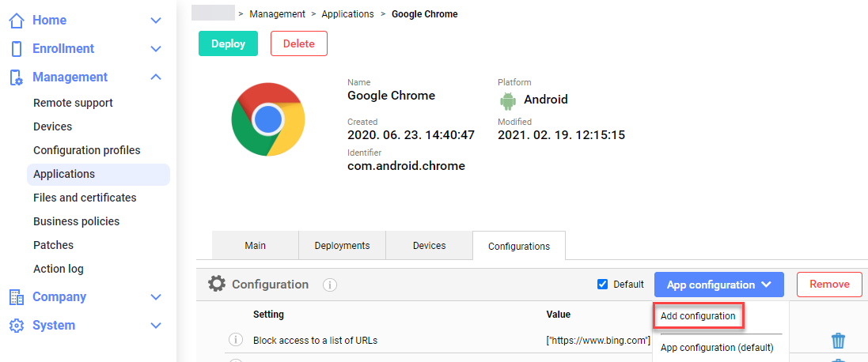Open Patches in sidebar

click(x=53, y=245)
